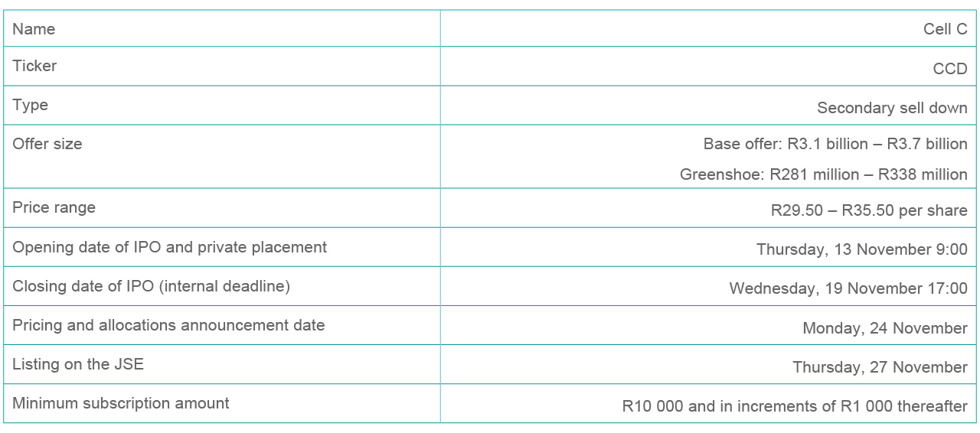Click the "Name" row label
Image resolution: width=980 pixels, height=433 pixels.
(x=34, y=29)
